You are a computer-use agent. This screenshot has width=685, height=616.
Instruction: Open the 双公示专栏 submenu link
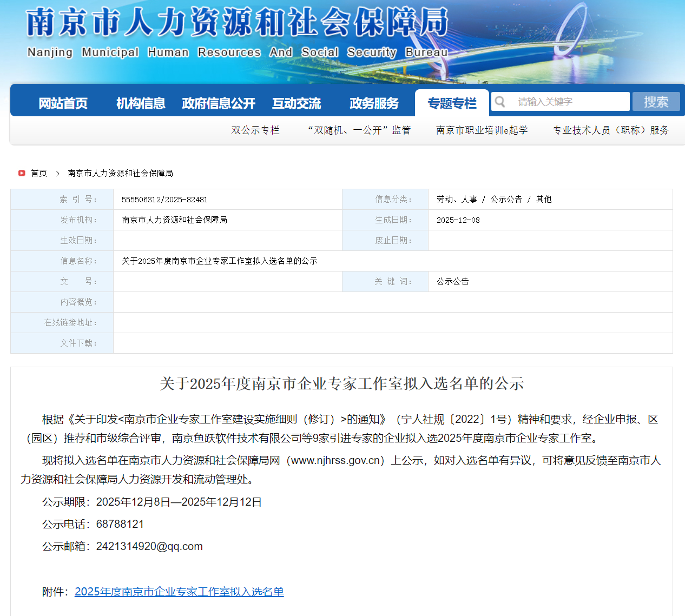255,130
